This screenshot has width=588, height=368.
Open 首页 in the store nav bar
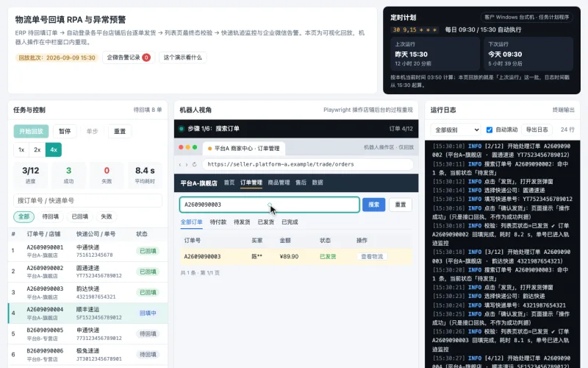[x=229, y=183]
